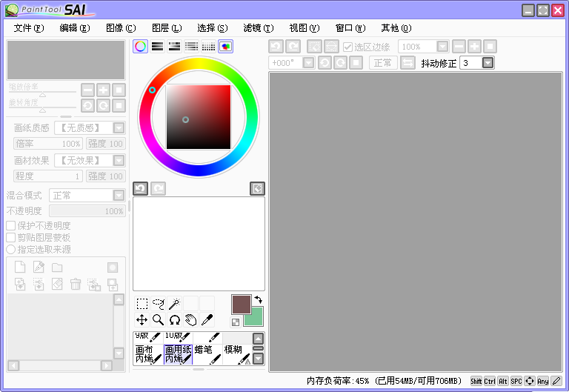This screenshot has width=569, height=392.
Task: Redo the scratchpad stroke
Action: click(159, 188)
